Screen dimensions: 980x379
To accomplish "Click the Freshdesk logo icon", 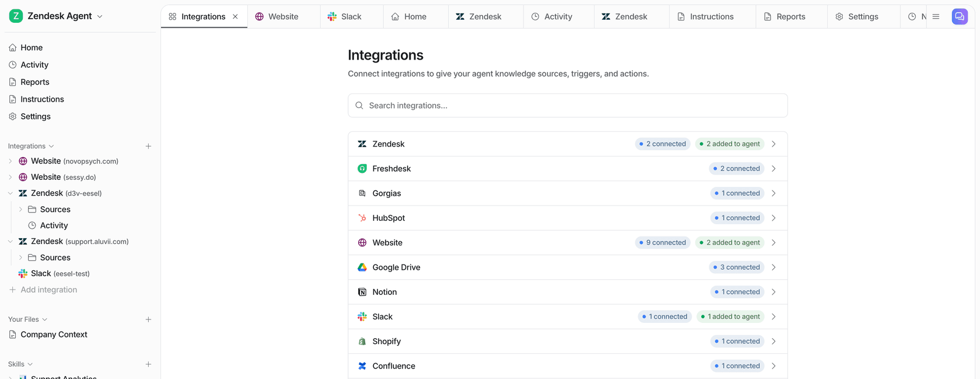I will [x=362, y=169].
